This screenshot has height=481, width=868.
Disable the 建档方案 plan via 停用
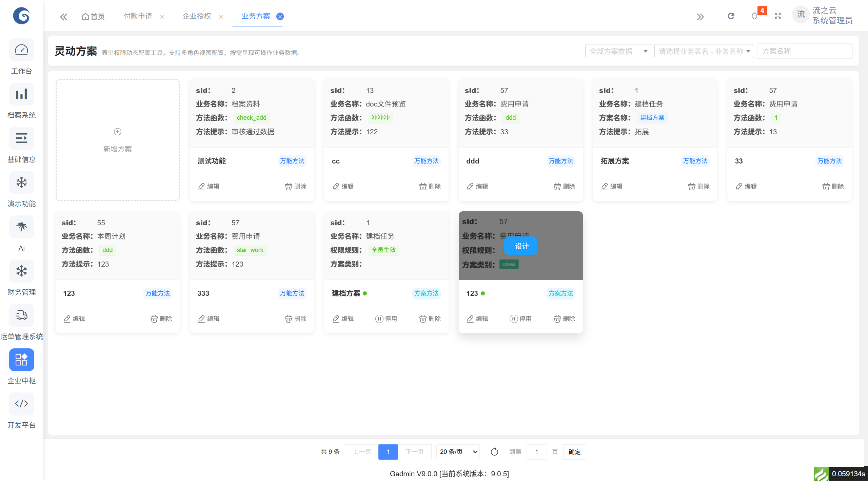[x=386, y=319]
